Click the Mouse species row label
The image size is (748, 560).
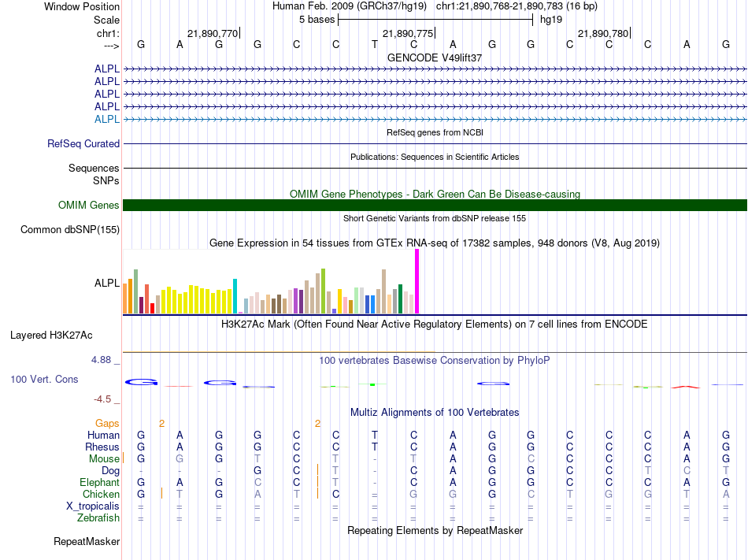104,459
